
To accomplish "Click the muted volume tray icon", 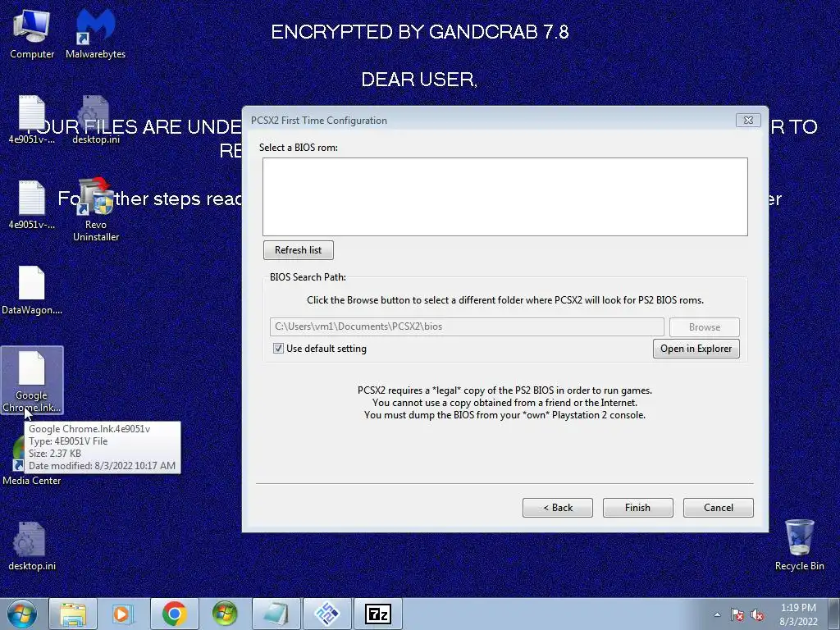I will click(757, 615).
